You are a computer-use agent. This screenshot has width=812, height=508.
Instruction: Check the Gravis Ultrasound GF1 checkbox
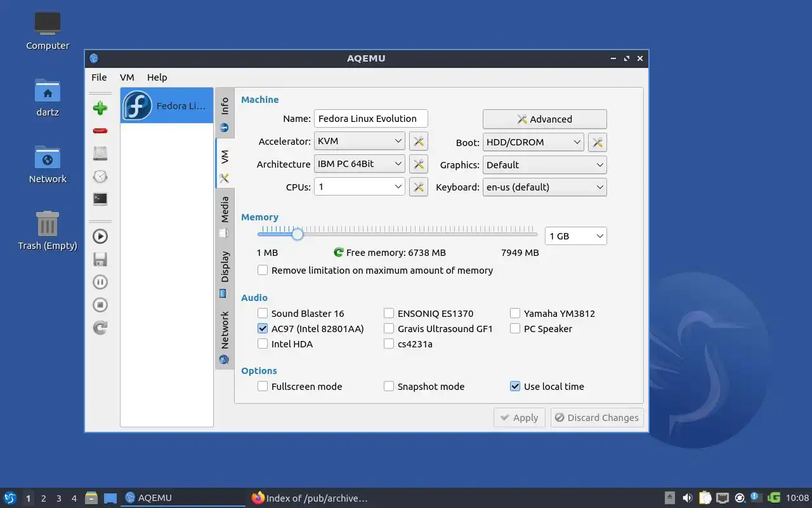(389, 328)
